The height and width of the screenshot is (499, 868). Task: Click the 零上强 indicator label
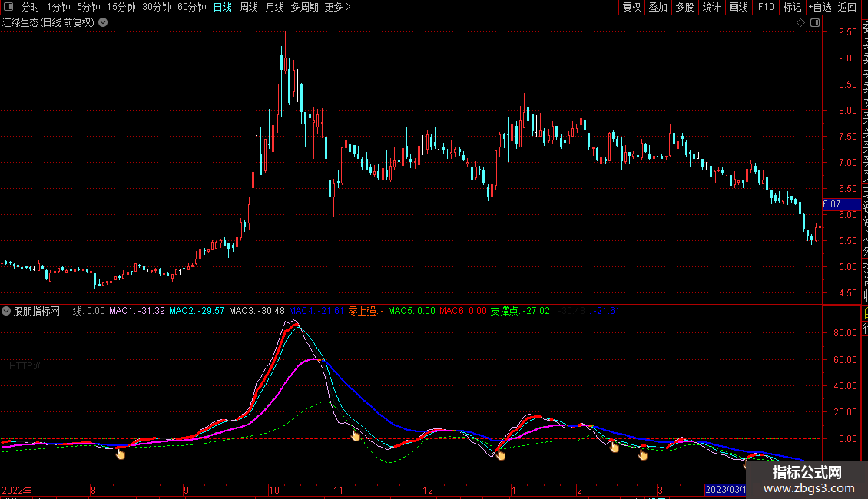pyautogui.click(x=366, y=311)
